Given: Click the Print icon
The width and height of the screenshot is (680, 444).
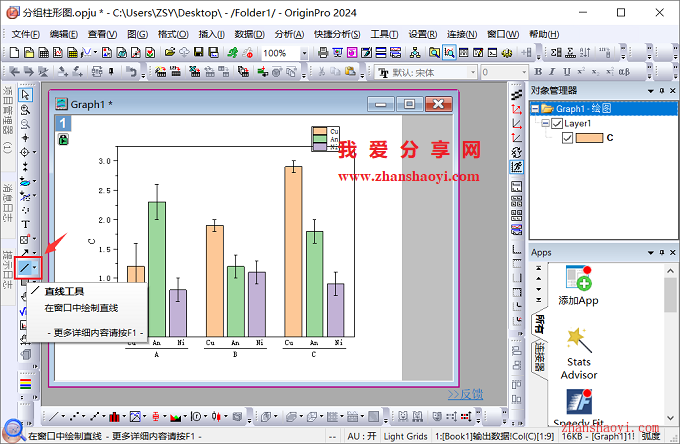Looking at the screenshot, I should coord(323,53).
